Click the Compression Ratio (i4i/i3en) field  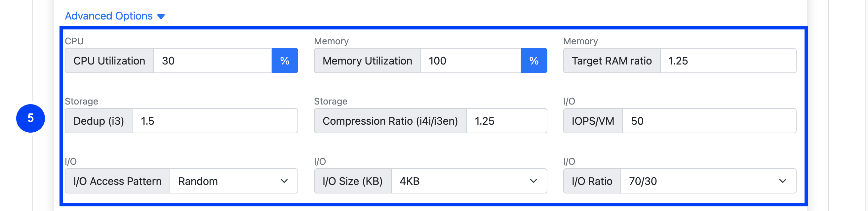tap(506, 121)
